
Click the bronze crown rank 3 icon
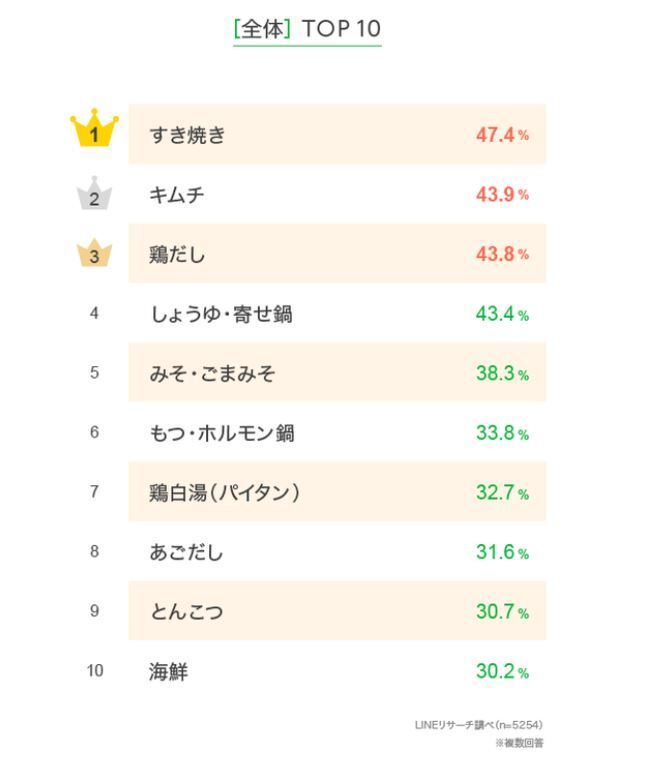tap(94, 253)
